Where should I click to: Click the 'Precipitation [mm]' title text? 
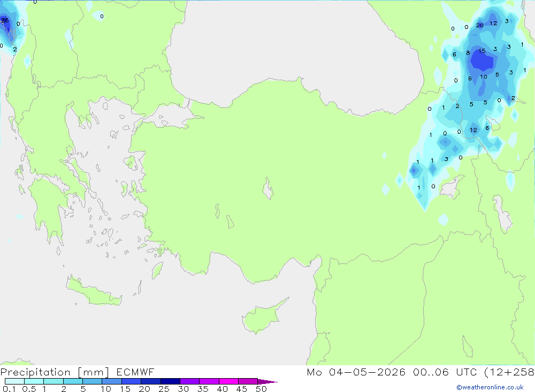click(x=55, y=372)
